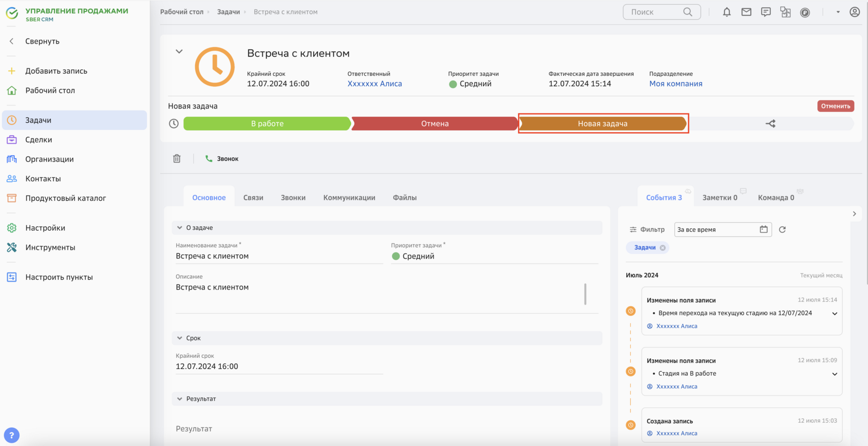Select the red Отмена stage
The height and width of the screenshot is (446, 868).
click(x=435, y=123)
